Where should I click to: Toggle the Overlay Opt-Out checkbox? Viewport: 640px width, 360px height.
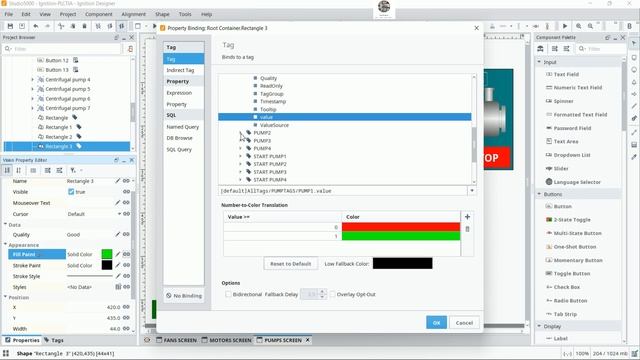coord(333,294)
